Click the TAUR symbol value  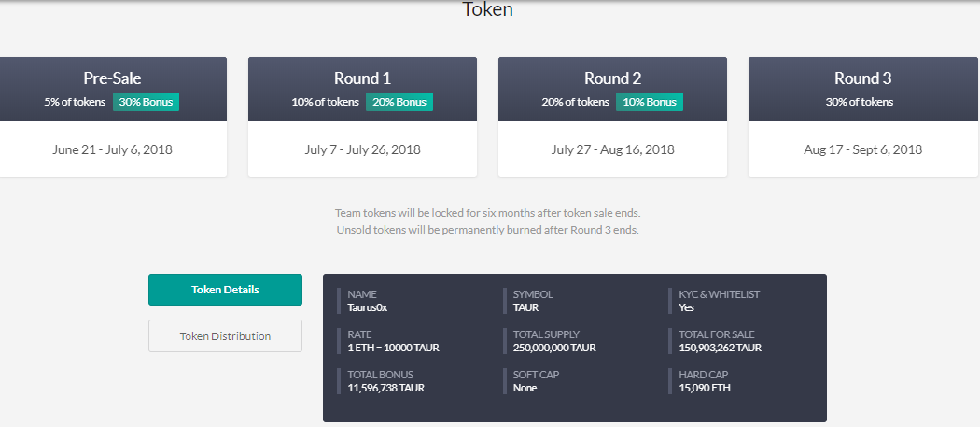pos(525,307)
